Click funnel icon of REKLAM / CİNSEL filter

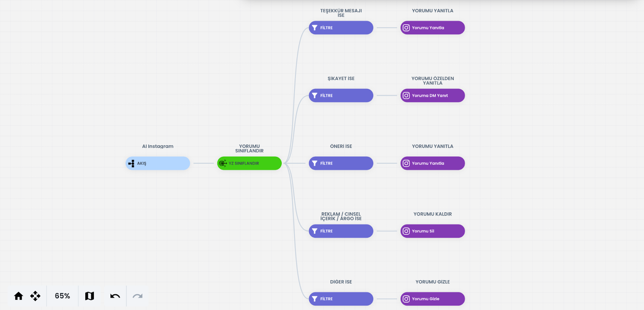click(315, 231)
